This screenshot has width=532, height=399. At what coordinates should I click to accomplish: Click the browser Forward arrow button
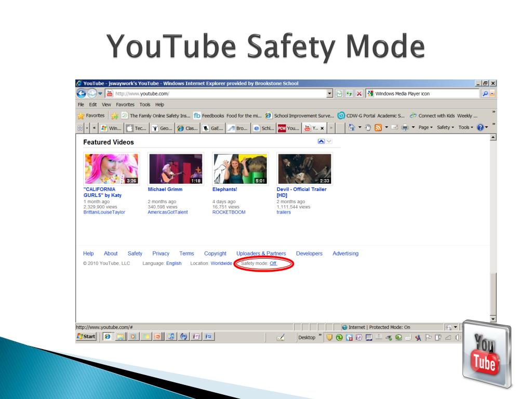tap(91, 94)
